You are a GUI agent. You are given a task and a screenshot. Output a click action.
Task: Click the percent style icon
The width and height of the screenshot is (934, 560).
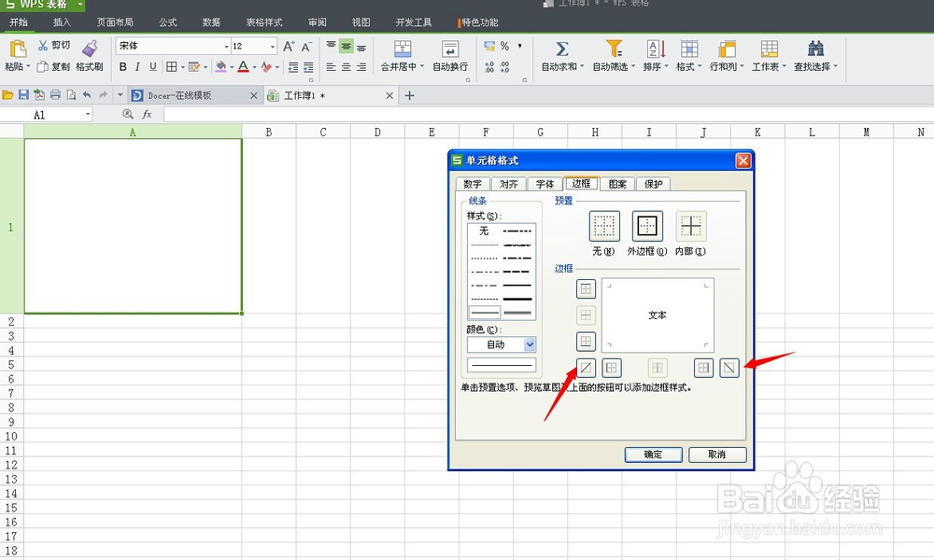coord(504,46)
